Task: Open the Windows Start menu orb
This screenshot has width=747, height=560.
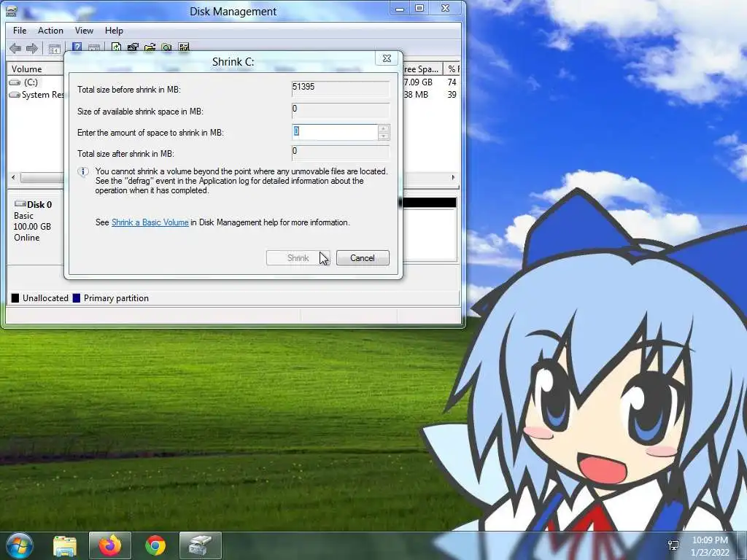Action: pos(20,545)
